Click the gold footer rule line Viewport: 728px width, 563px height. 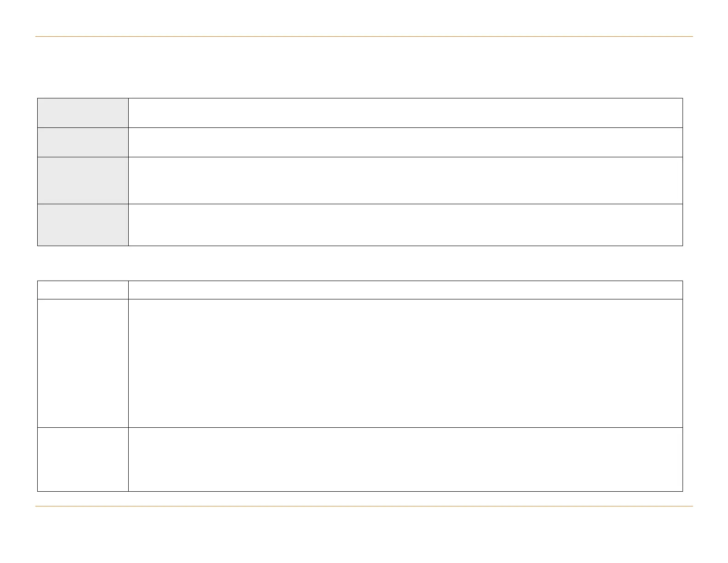[364, 506]
